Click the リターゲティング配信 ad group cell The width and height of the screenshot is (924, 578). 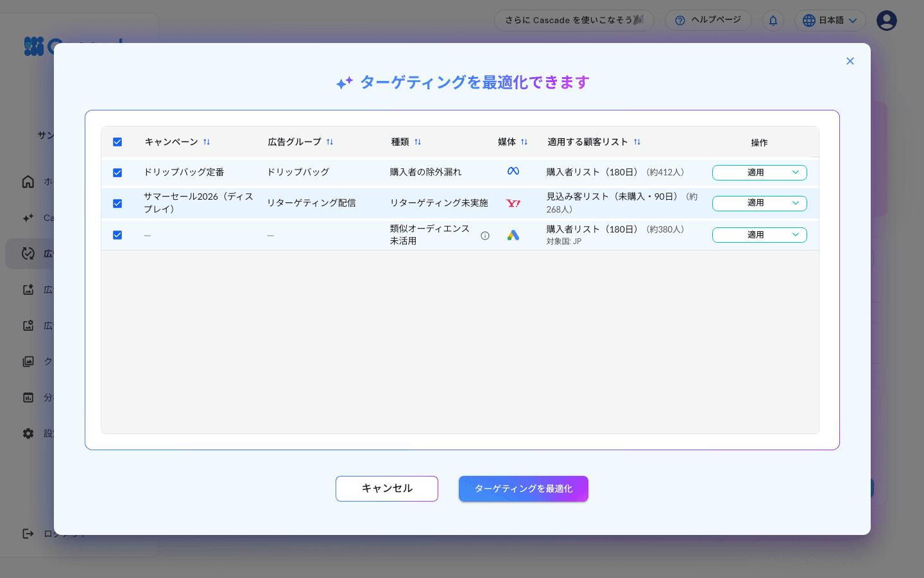click(311, 203)
